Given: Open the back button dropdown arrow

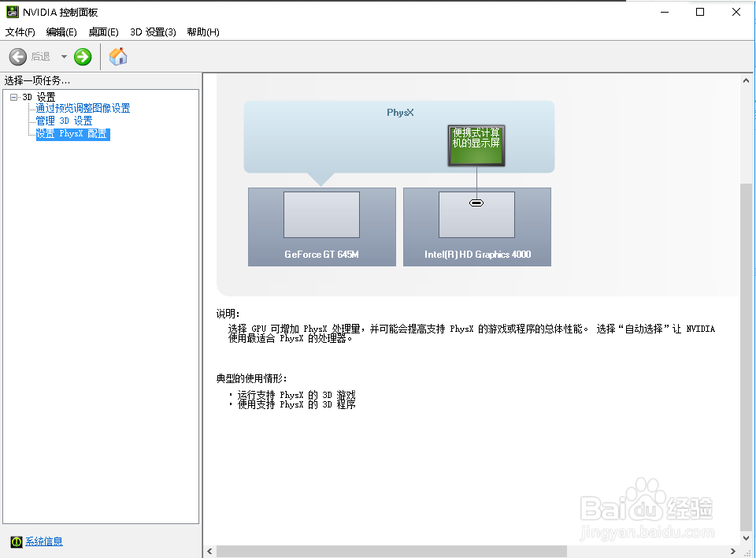Looking at the screenshot, I should tap(63, 56).
